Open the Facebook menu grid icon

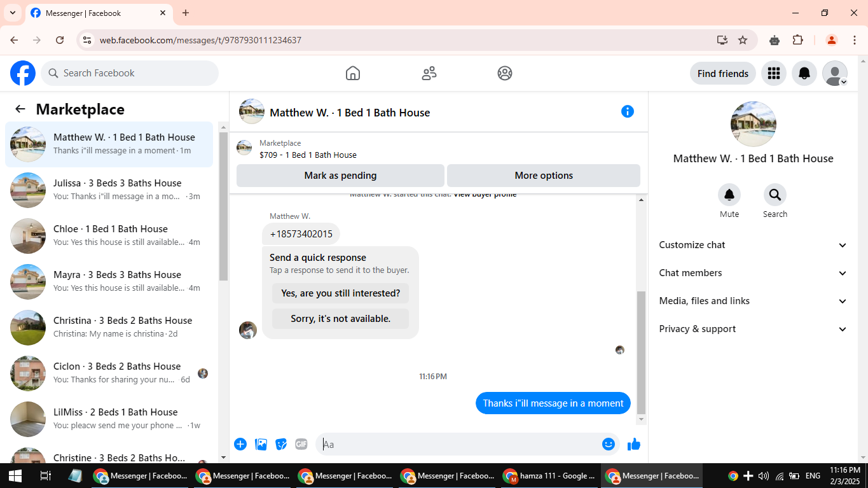(x=774, y=73)
